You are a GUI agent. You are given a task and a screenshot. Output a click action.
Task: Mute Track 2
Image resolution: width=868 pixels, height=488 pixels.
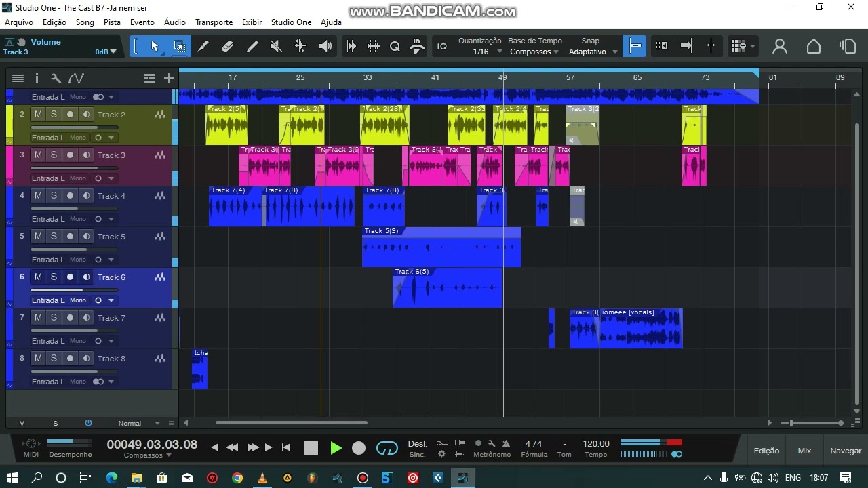pos(38,114)
